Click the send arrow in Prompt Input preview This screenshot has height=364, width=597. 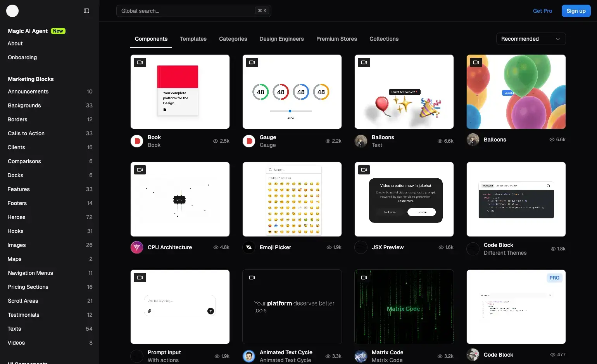tap(211, 311)
